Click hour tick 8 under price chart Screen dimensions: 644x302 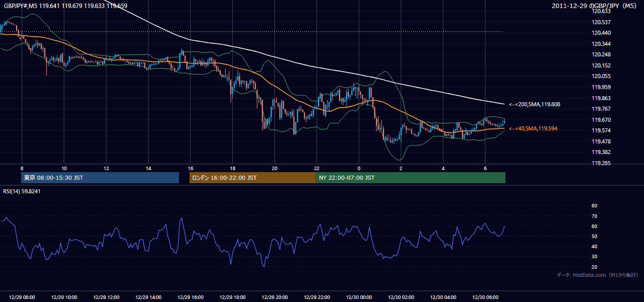click(22, 168)
